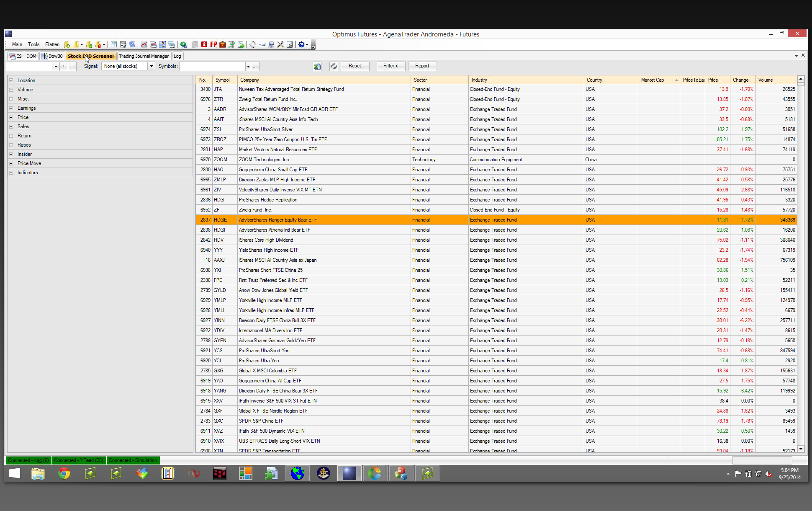
Task: Switch to the ES tab
Action: tap(15, 56)
